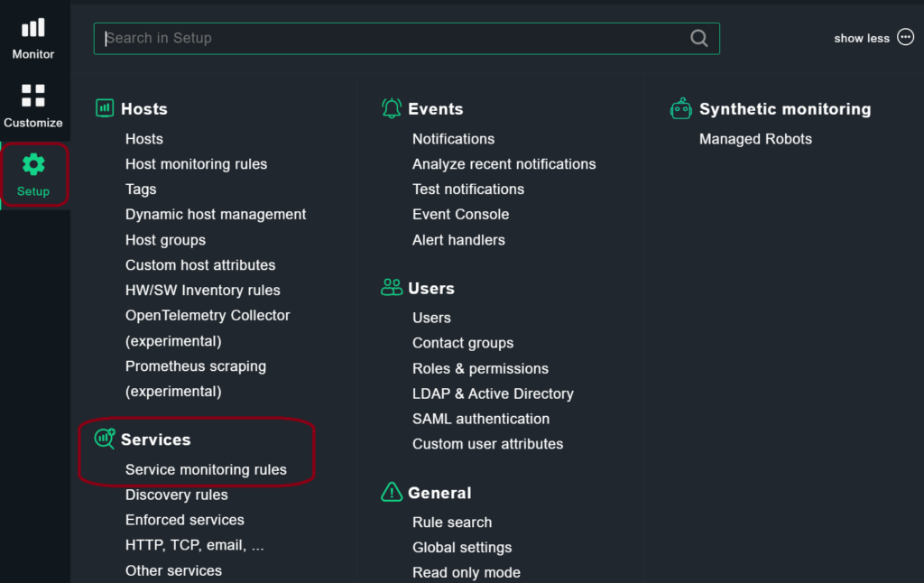This screenshot has height=583, width=924.
Task: Open the Event Console
Action: [x=460, y=214]
